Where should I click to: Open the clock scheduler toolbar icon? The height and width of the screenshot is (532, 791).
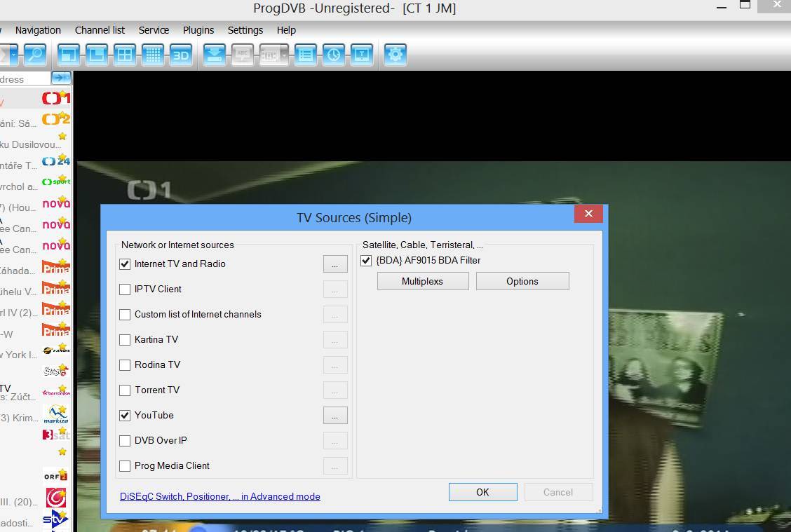tap(334, 55)
